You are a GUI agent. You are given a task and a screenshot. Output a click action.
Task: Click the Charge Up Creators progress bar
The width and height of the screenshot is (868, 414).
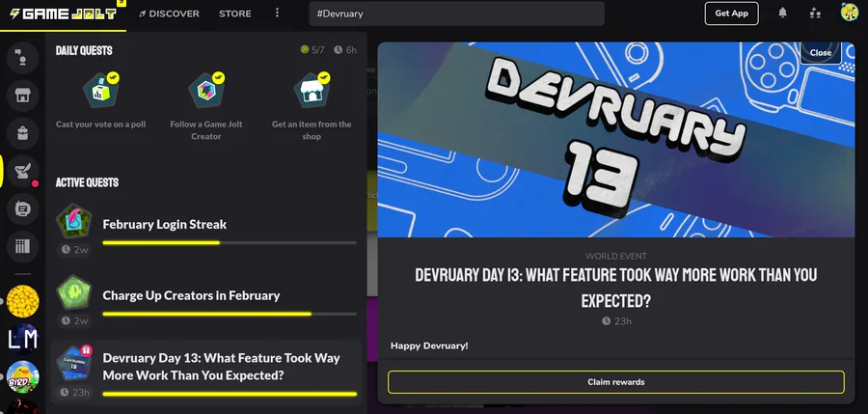230,314
